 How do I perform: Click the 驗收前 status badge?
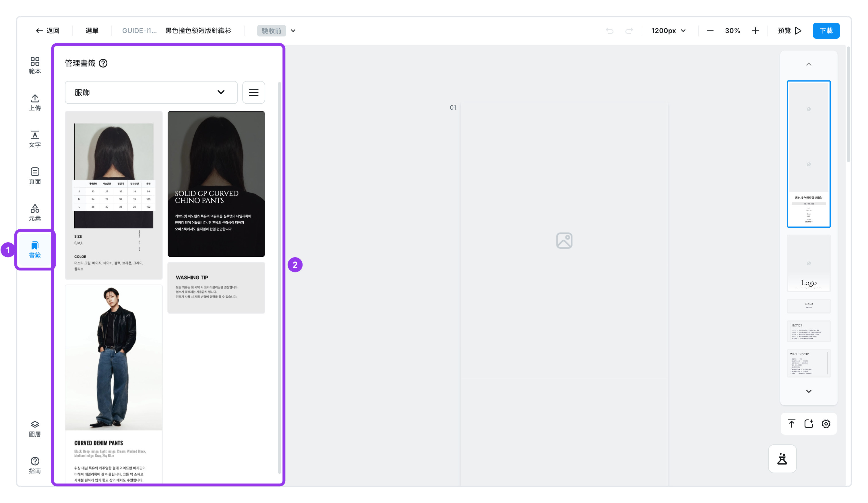[x=272, y=31]
